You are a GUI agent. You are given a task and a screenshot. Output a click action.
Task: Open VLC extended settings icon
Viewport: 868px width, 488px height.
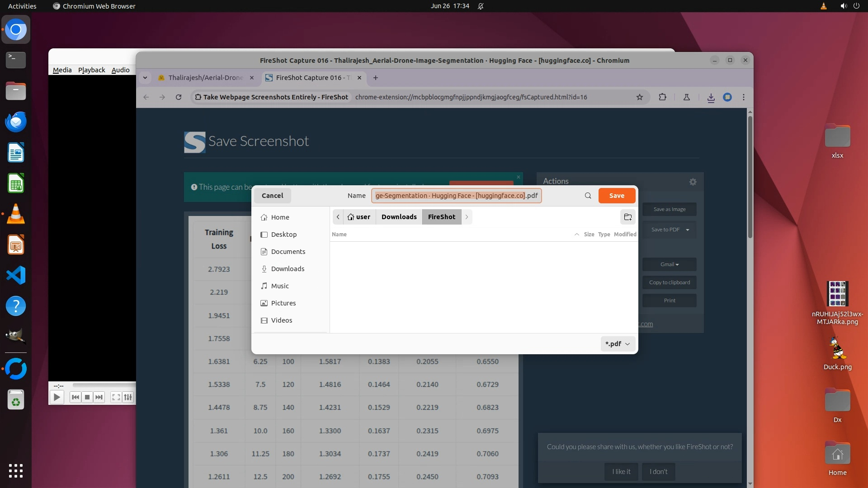(x=128, y=397)
